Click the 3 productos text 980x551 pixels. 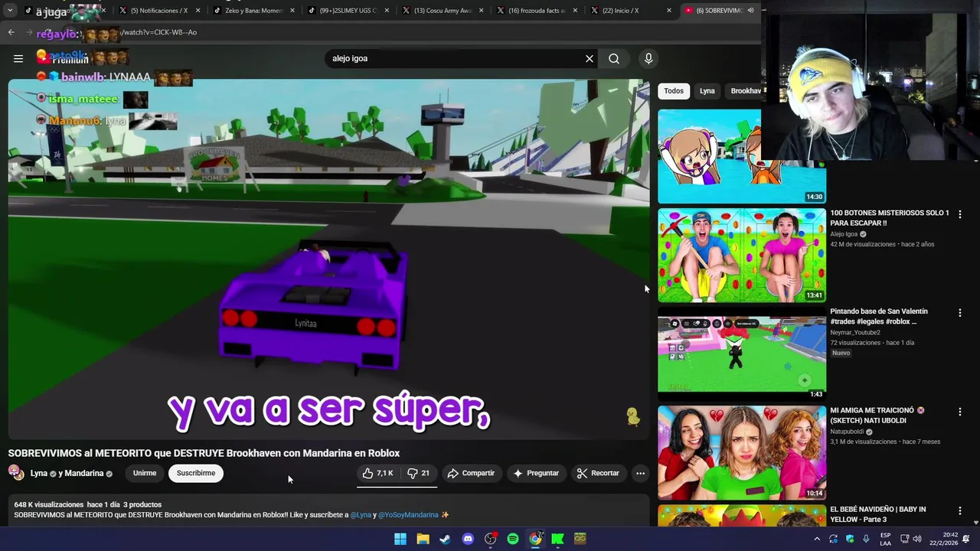(x=142, y=504)
